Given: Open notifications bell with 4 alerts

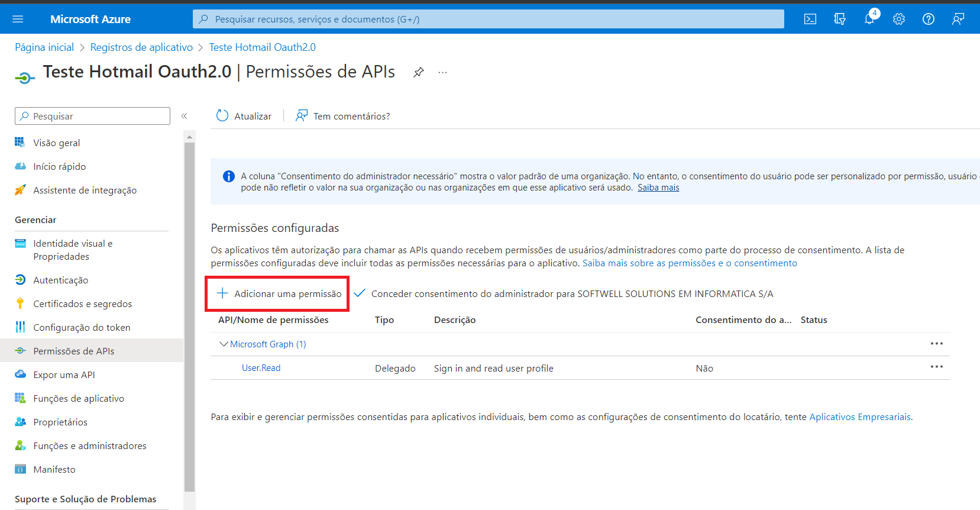Looking at the screenshot, I should click(x=869, y=19).
